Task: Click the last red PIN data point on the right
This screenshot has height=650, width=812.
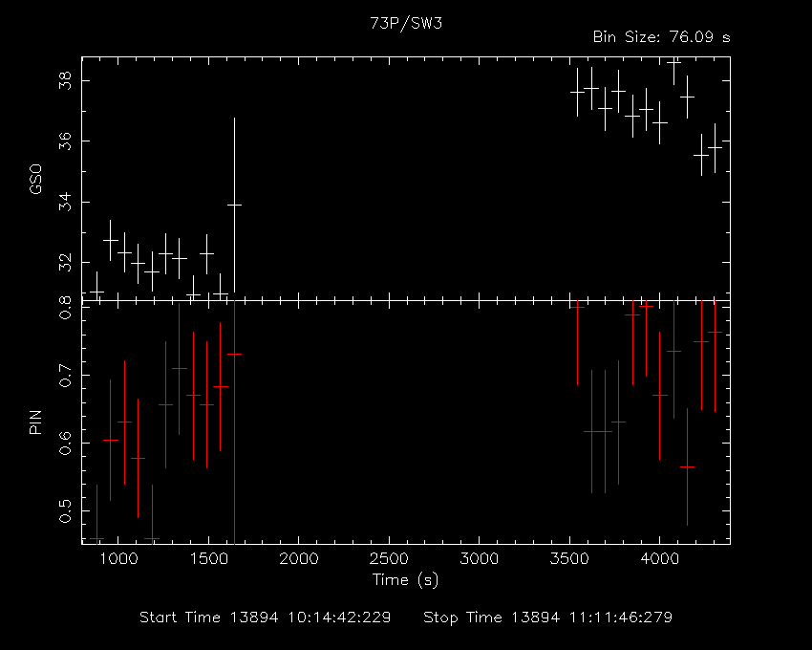Action: point(716,333)
